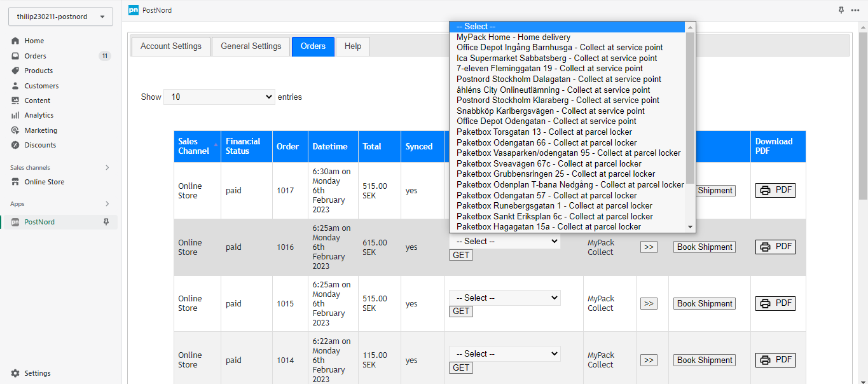This screenshot has width=868, height=384.
Task: Pick Paketbox Torsgatan 13 parcel locker
Action: pos(567,132)
